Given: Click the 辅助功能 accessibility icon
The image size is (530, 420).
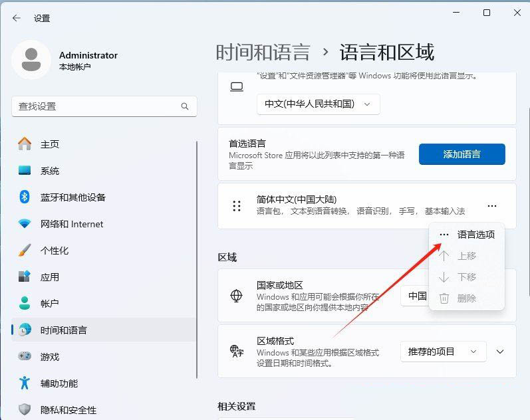Looking at the screenshot, I should pyautogui.click(x=25, y=383).
